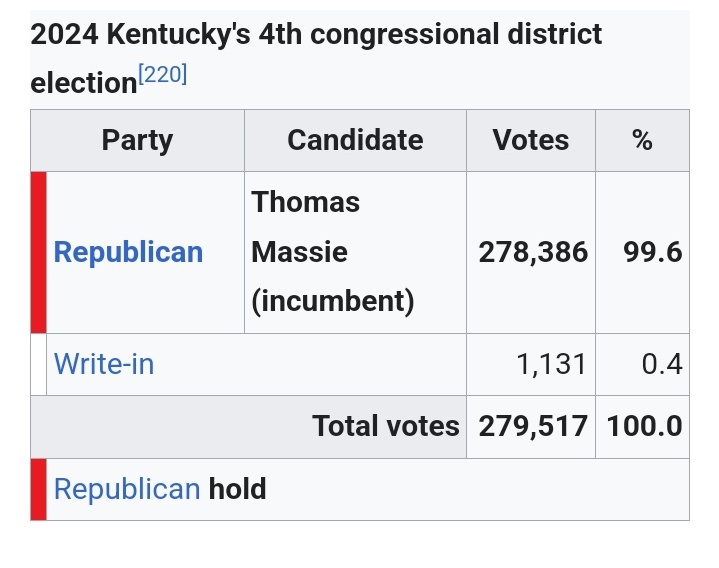Open the Write-in link
The height and width of the screenshot is (568, 719).
tap(104, 364)
